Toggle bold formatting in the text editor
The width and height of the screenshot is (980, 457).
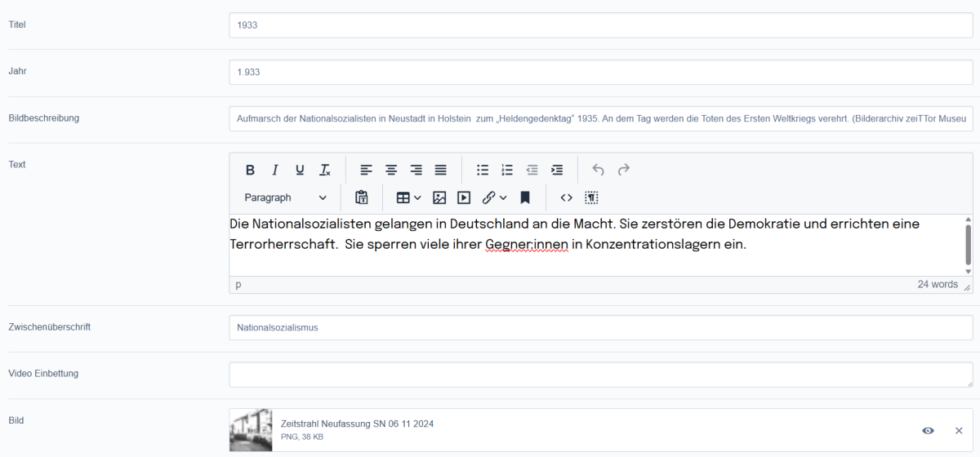pyautogui.click(x=250, y=170)
